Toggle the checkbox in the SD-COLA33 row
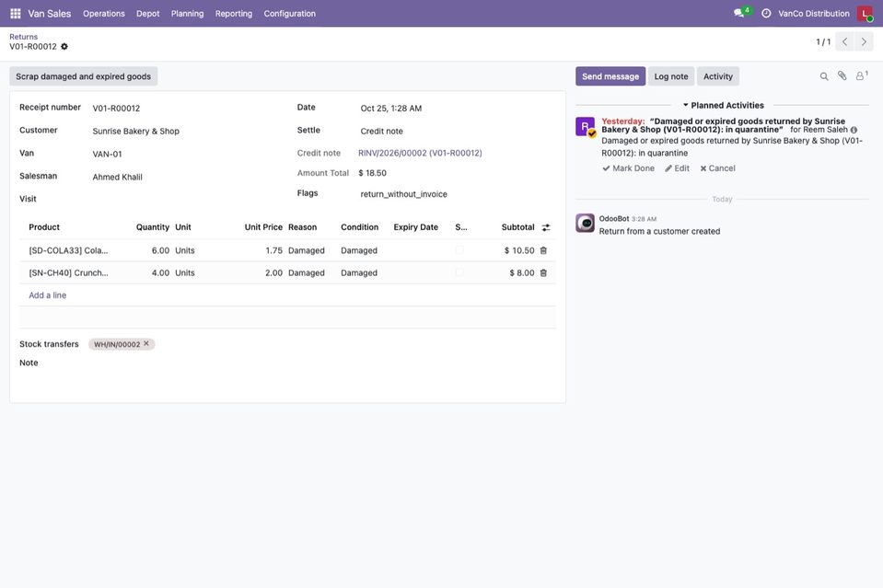 [459, 250]
